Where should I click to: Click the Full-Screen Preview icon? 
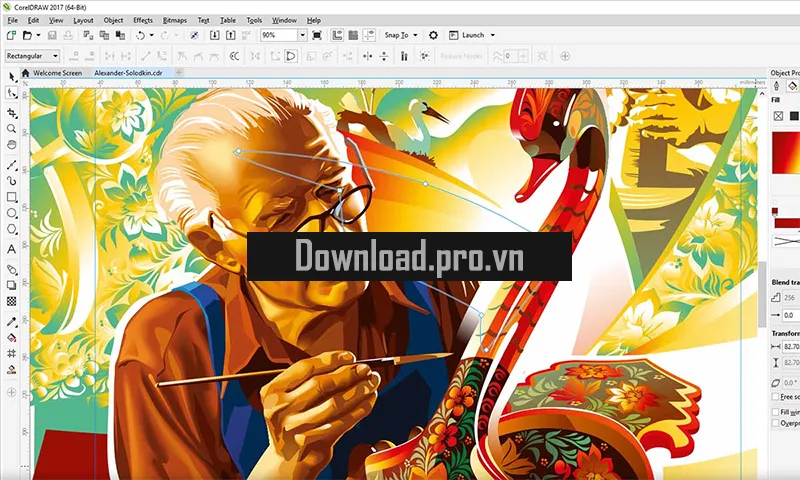pyautogui.click(x=317, y=35)
